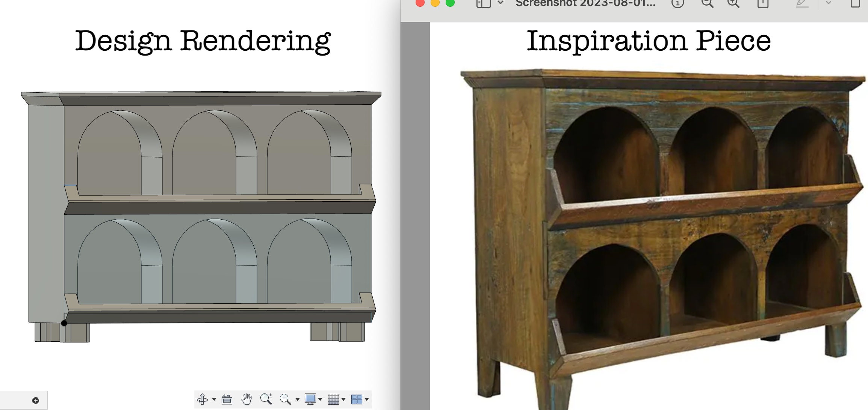The width and height of the screenshot is (868, 410).
Task: Click the Preview Inspector info icon
Action: tap(677, 3)
